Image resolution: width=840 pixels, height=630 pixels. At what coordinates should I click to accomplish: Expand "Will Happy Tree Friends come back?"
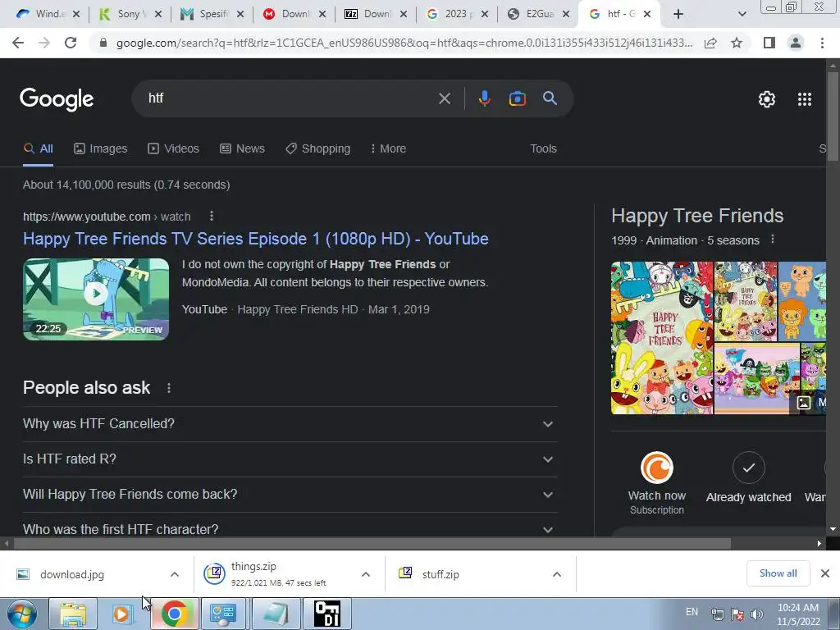point(290,495)
